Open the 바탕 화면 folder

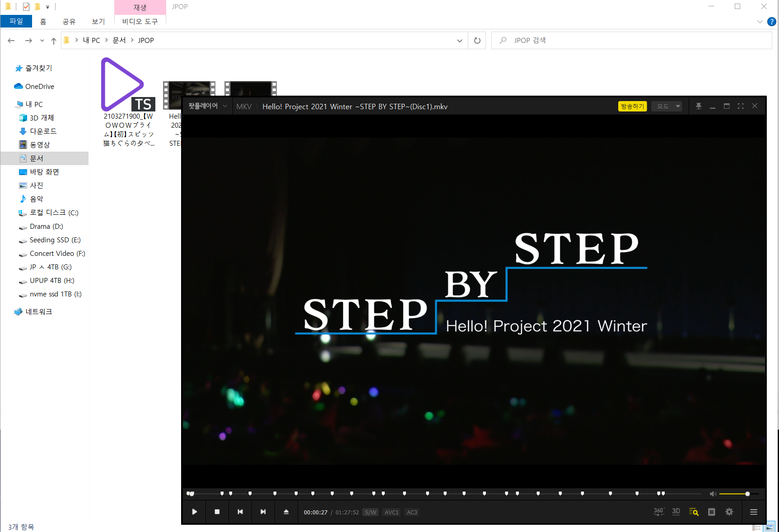[x=44, y=172]
